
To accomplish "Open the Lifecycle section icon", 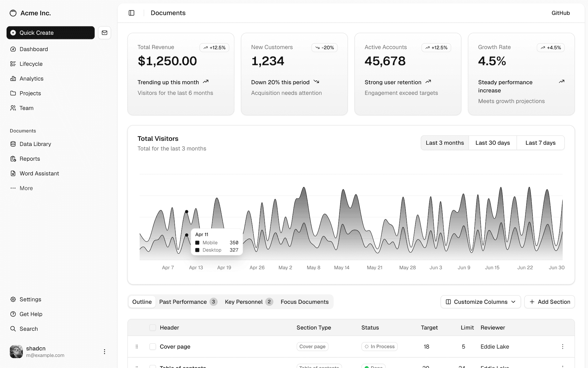I will (x=13, y=64).
